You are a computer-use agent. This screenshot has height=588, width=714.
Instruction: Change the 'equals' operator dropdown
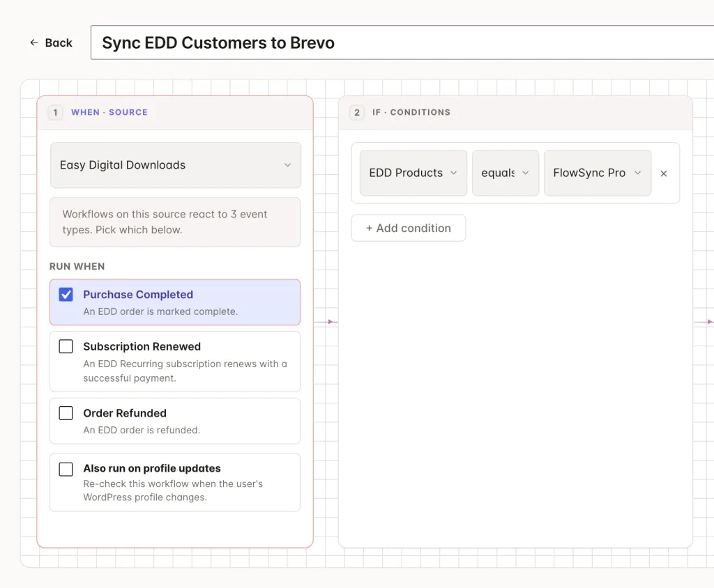[506, 173]
